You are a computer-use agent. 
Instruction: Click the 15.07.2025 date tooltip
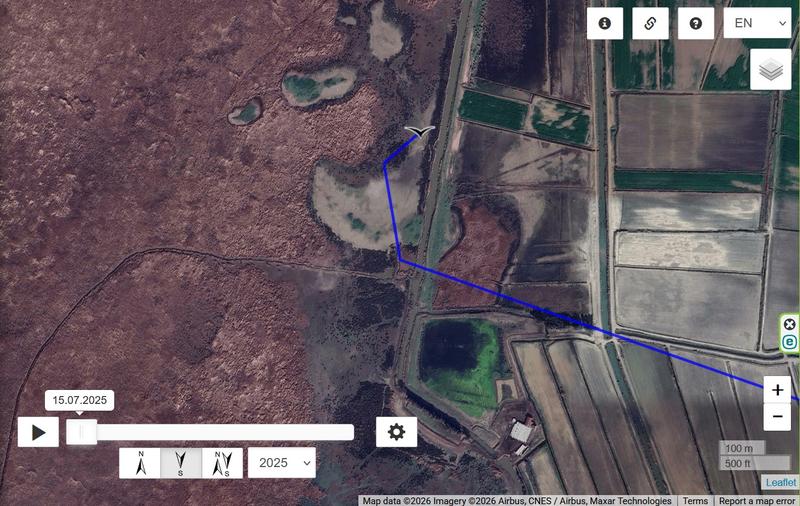coord(80,400)
